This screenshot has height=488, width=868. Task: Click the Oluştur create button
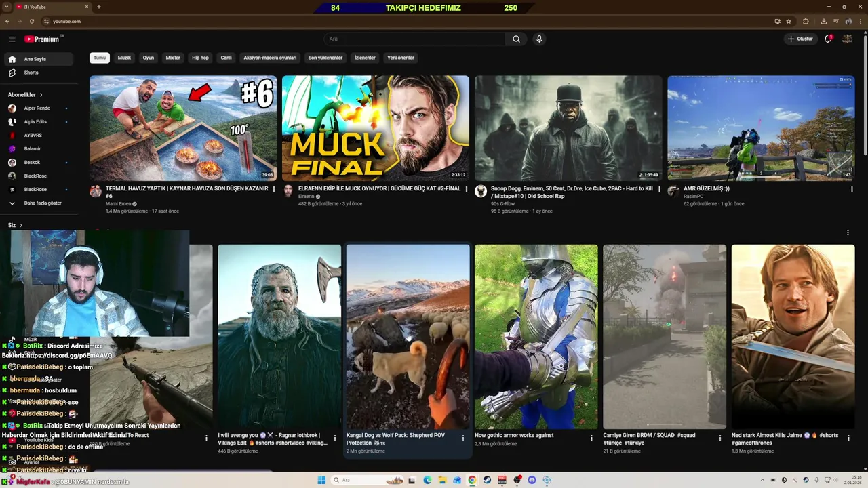click(800, 39)
